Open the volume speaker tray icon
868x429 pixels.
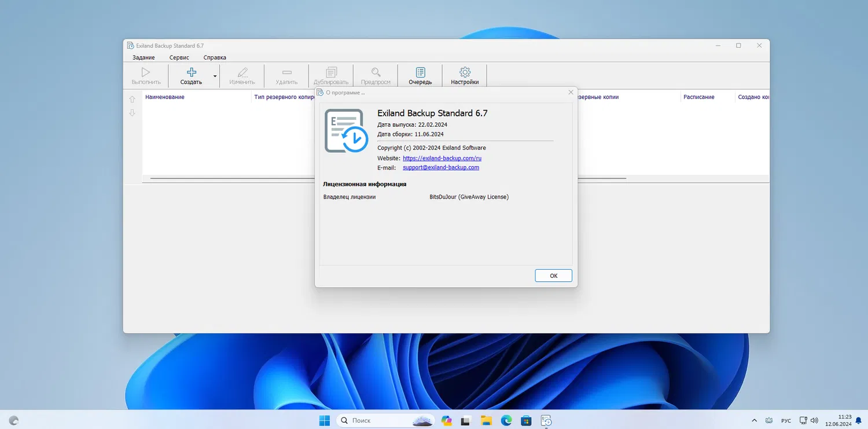[x=814, y=420]
